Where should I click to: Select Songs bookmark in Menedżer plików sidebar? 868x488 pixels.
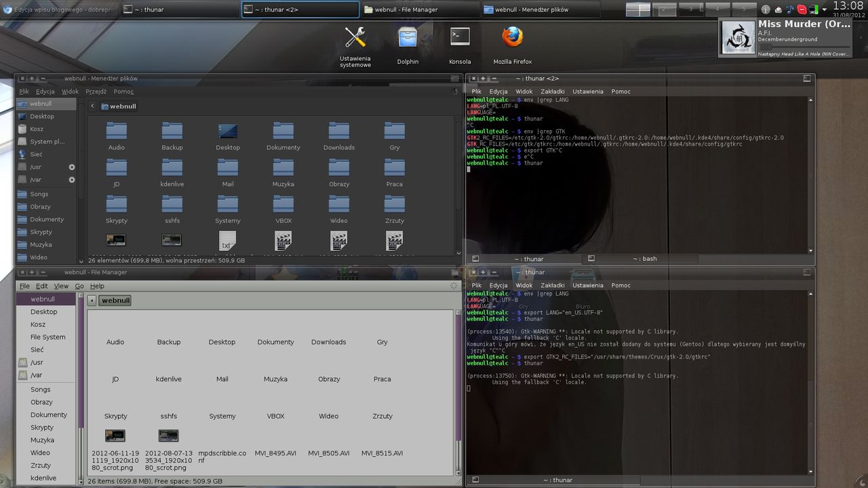[x=47, y=194]
